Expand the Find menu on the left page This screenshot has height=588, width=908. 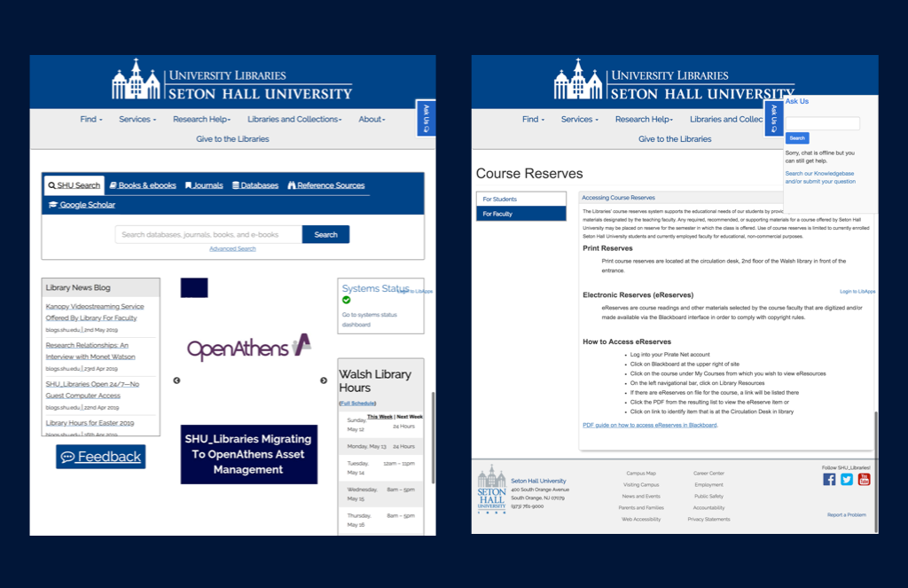(91, 120)
